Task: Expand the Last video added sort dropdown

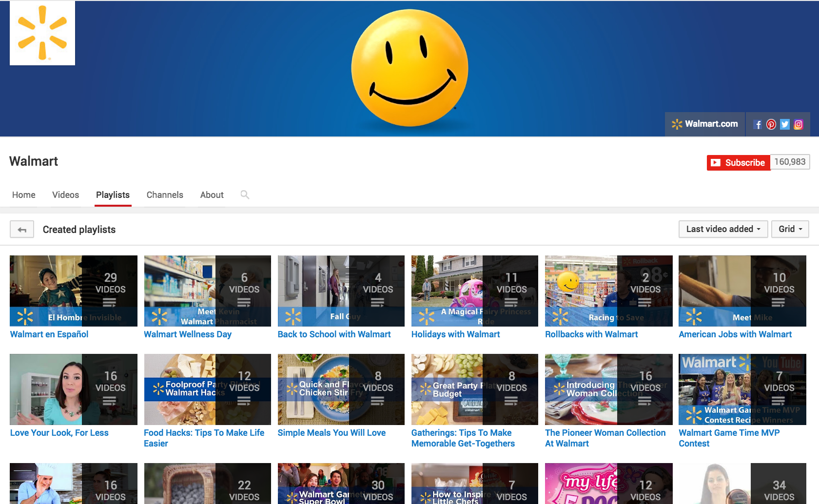Action: [723, 229]
